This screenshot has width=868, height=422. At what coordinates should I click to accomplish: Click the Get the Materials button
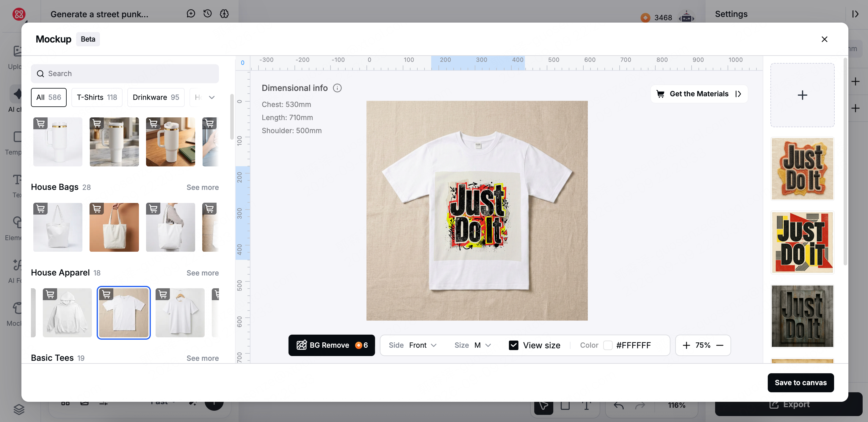pyautogui.click(x=699, y=94)
